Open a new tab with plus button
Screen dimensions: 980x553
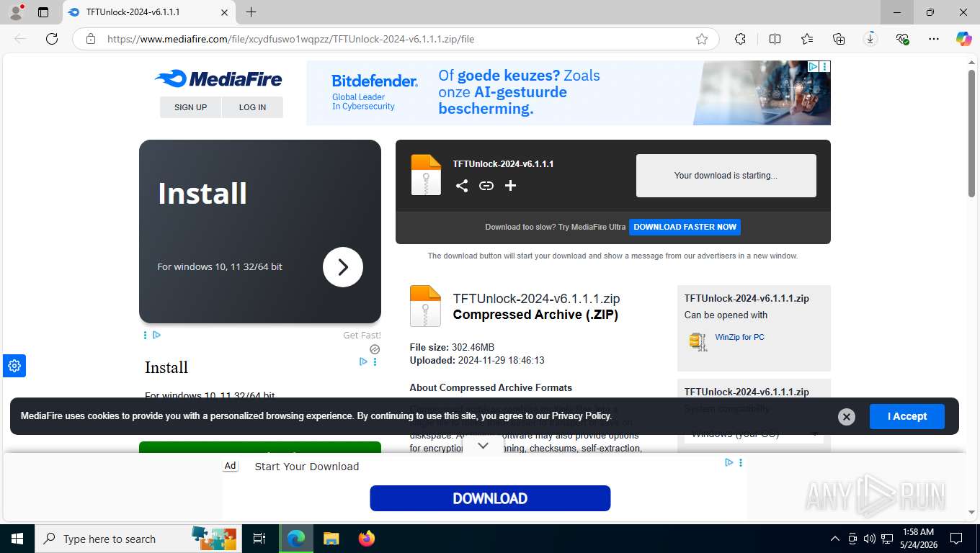coord(251,12)
